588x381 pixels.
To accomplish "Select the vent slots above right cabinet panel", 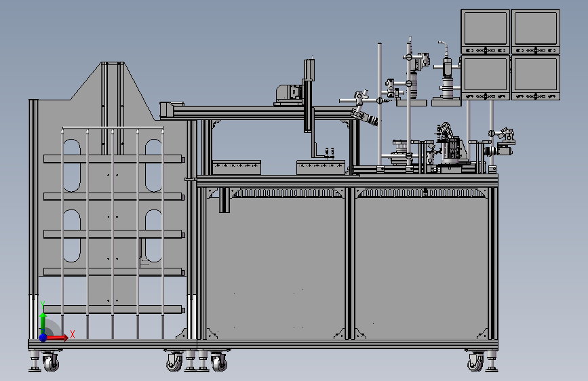I will click(421, 193).
